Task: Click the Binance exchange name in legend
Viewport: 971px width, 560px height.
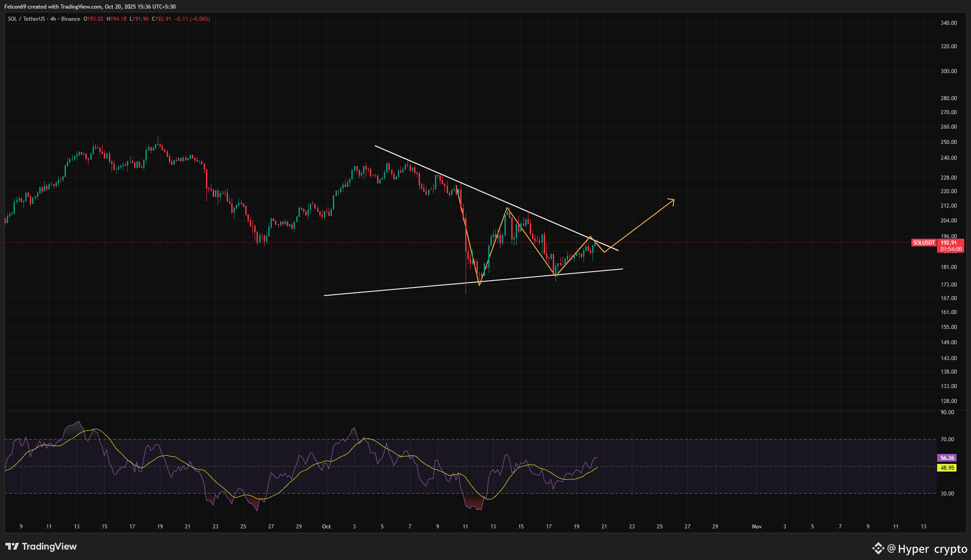Action: tap(70, 19)
